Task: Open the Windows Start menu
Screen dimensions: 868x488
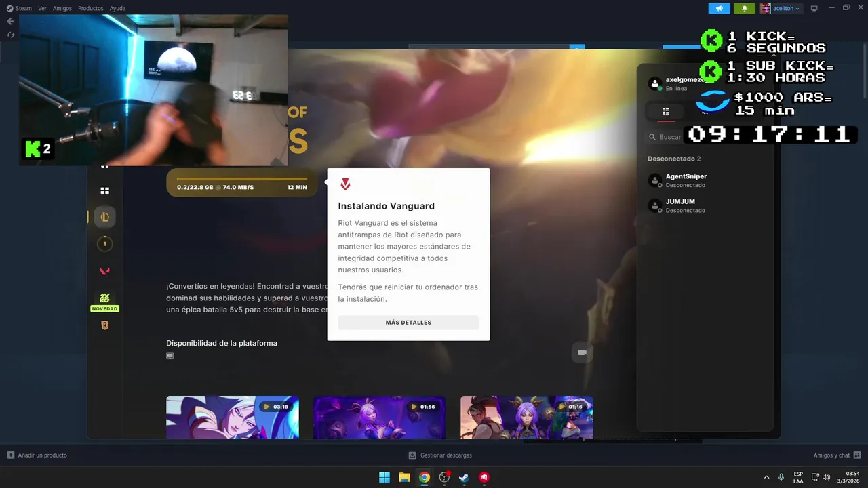Action: 384,477
